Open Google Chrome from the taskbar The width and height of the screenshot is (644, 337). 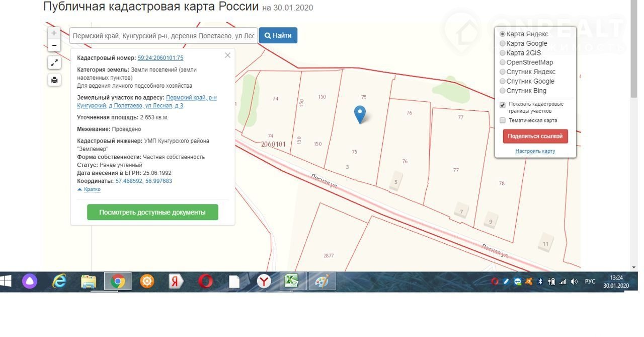(118, 281)
